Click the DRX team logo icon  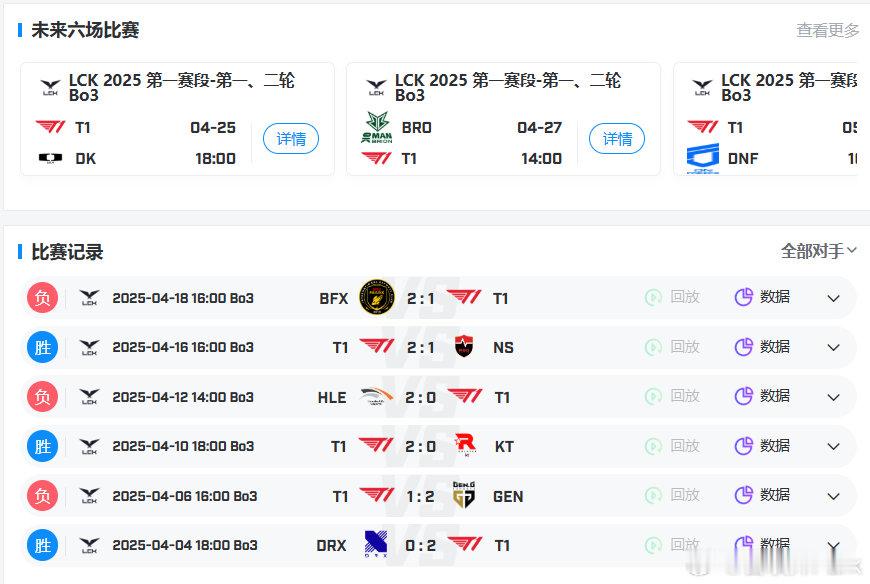point(377,545)
